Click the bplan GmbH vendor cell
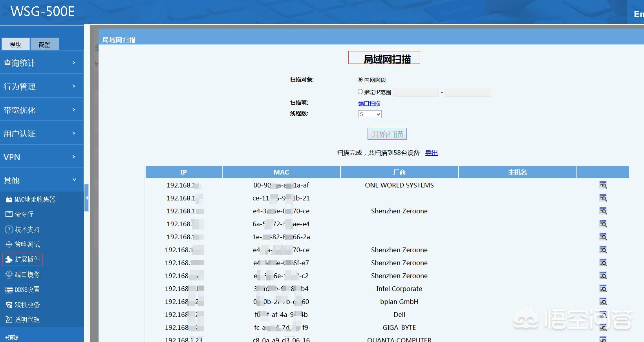Screen dimensions: 644x342 [399, 302]
